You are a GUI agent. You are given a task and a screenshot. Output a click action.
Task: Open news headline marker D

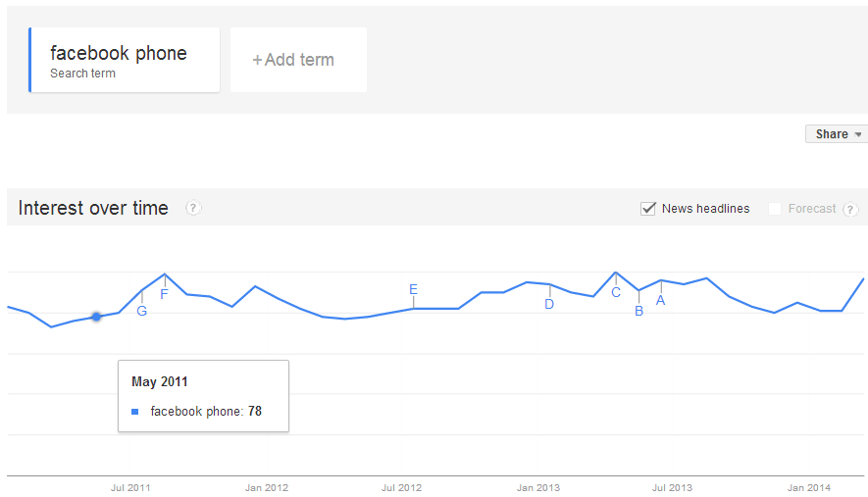click(549, 304)
